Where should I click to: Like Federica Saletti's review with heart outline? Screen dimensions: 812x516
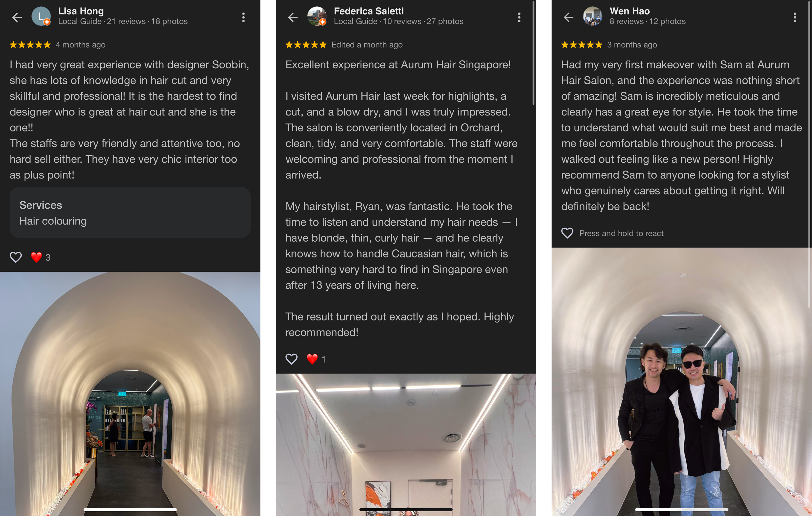click(x=292, y=359)
